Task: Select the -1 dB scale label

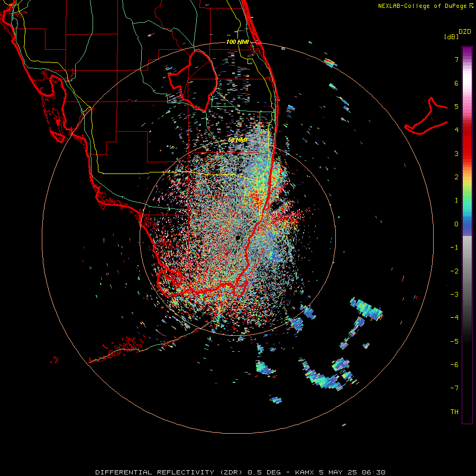Action: pyautogui.click(x=454, y=248)
